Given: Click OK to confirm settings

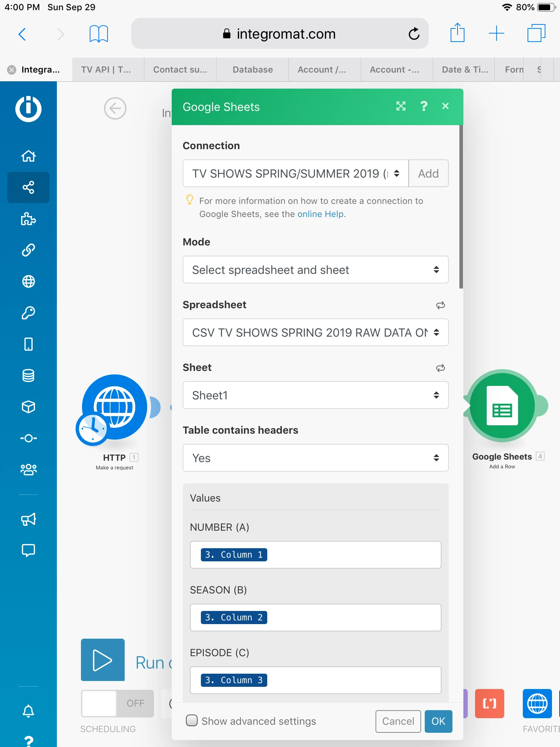Looking at the screenshot, I should point(438,721).
